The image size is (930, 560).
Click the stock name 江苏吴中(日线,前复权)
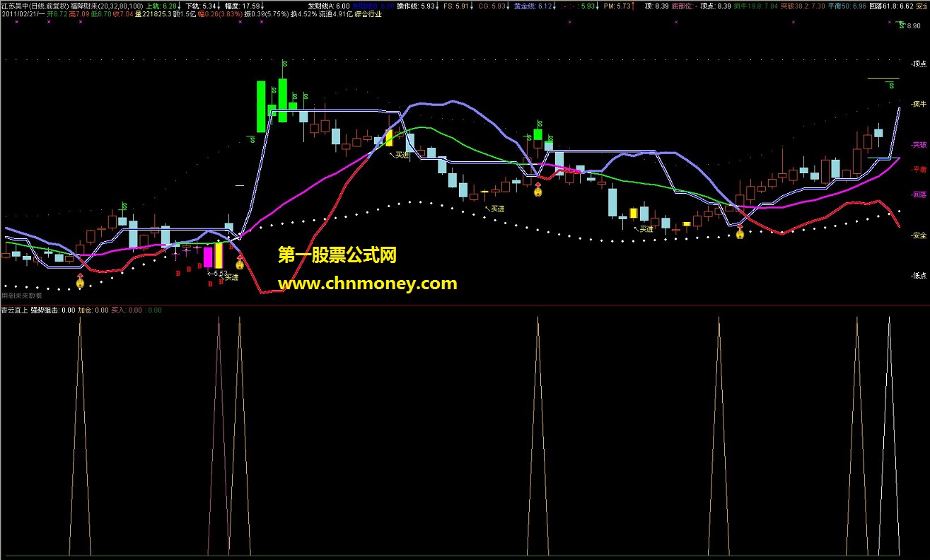click(35, 5)
